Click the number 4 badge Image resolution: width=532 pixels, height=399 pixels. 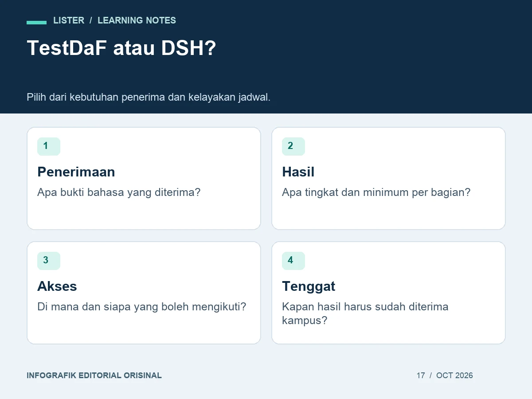293,261
